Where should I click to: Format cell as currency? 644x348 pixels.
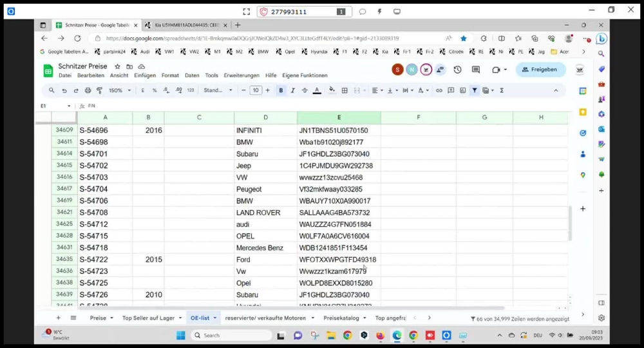(142, 90)
